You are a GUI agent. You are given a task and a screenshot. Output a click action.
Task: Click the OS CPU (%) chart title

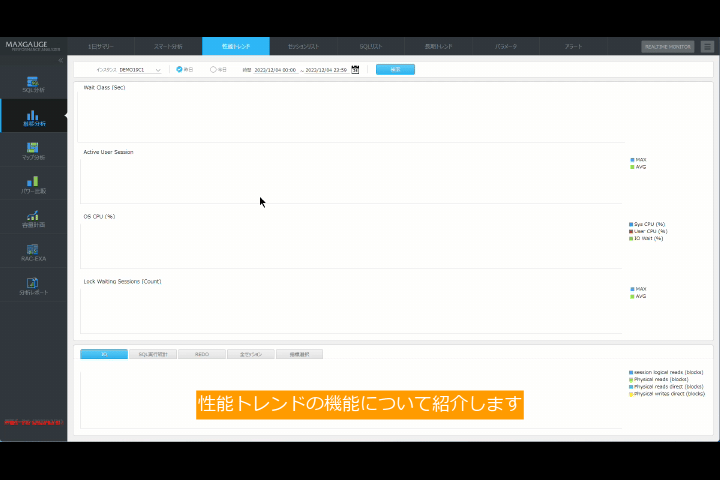[x=99, y=216]
